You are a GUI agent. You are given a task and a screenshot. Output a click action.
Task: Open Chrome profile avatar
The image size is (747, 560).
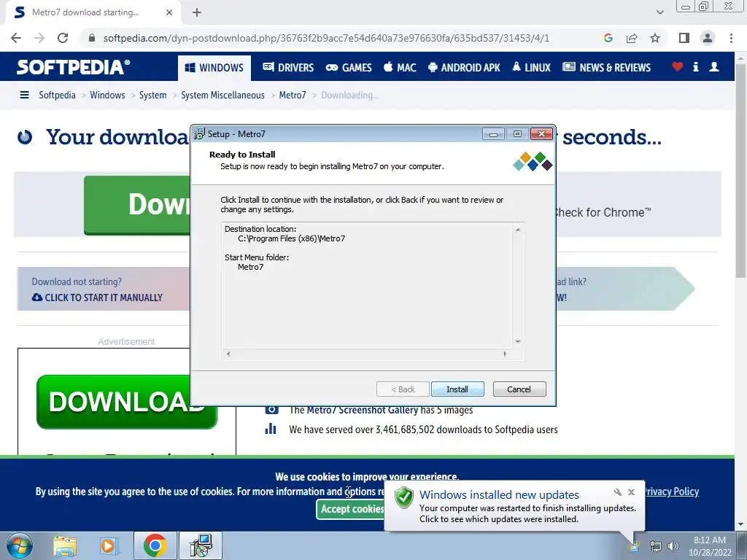708,38
